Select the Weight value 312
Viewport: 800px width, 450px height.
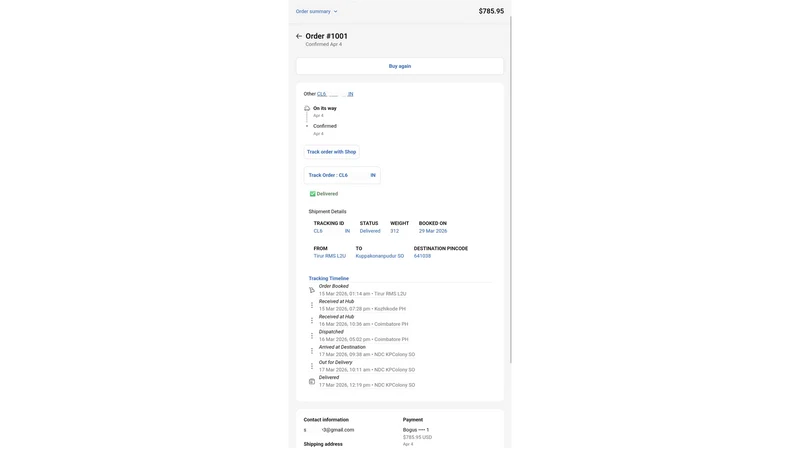[394, 231]
